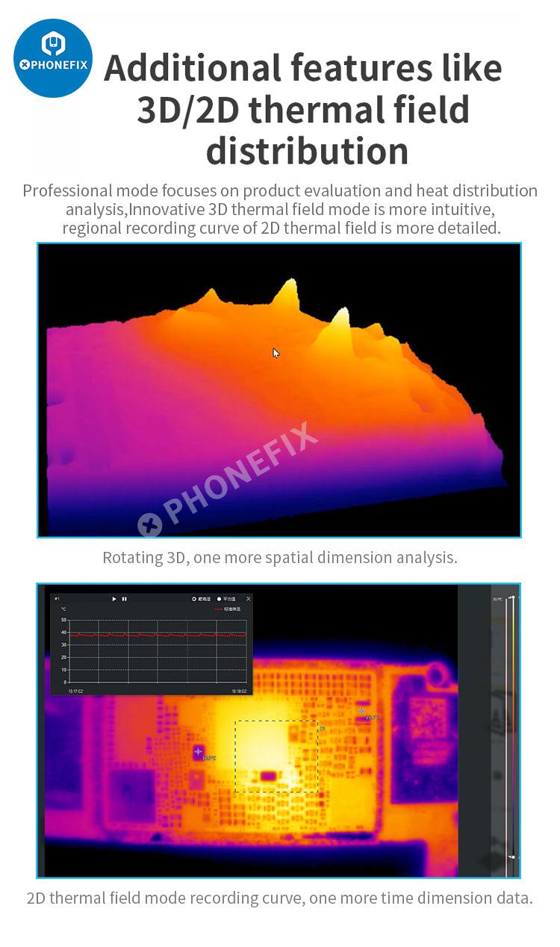Click the PHONEFIX logo badge
Screen dimensions: 560x947
52,58
